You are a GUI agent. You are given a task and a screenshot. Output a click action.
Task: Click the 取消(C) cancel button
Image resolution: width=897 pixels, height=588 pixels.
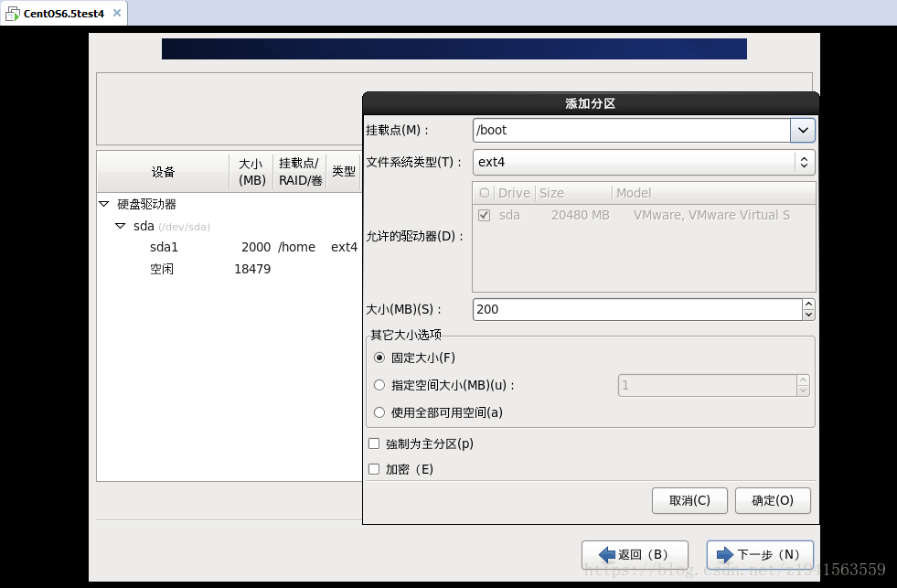click(689, 500)
